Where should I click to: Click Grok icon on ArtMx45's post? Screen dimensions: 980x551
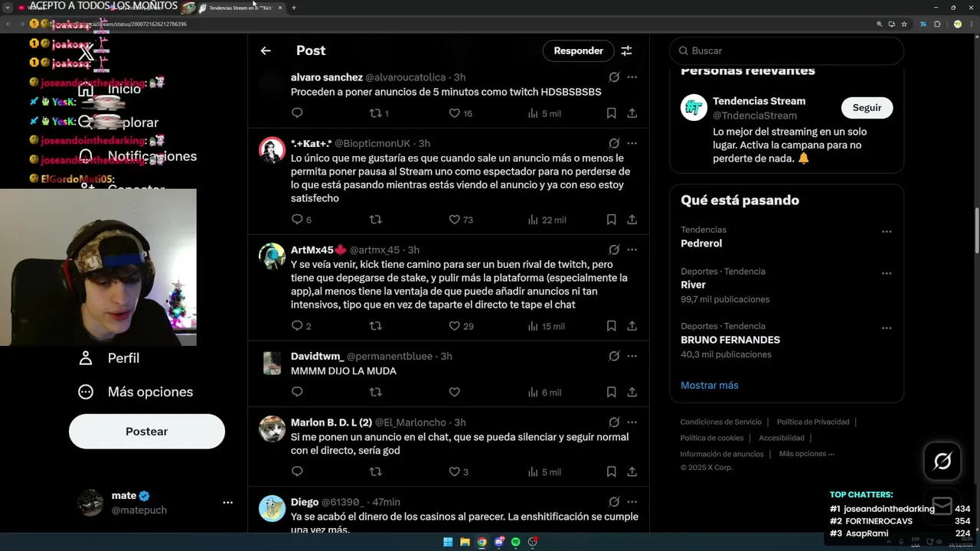[614, 249]
